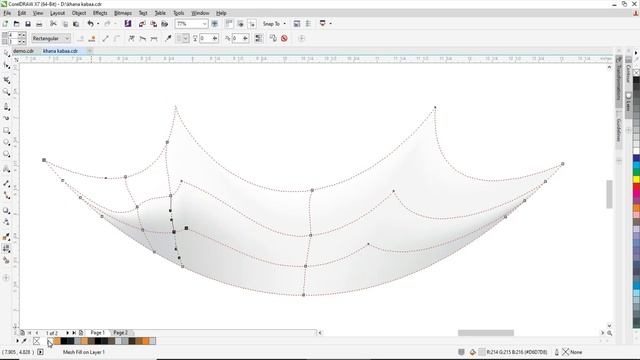The height and width of the screenshot is (360, 640).
Task: Open the Object menu
Action: 79,13
